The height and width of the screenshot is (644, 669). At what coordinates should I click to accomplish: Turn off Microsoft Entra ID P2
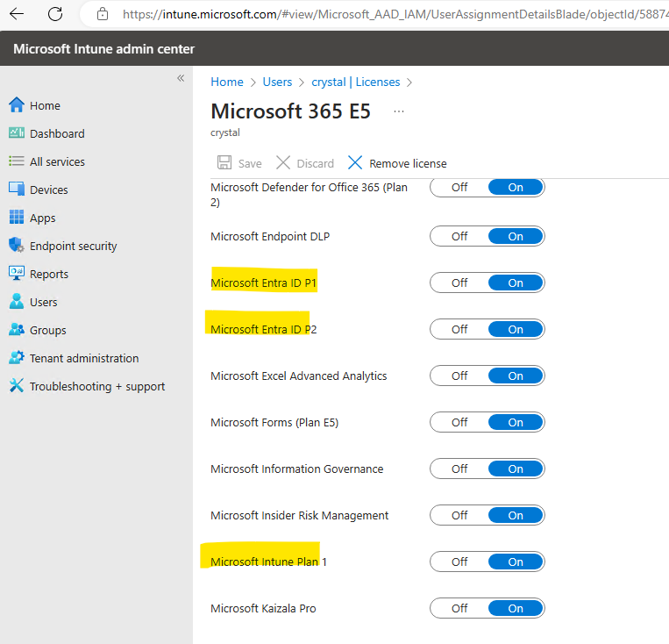click(x=459, y=330)
